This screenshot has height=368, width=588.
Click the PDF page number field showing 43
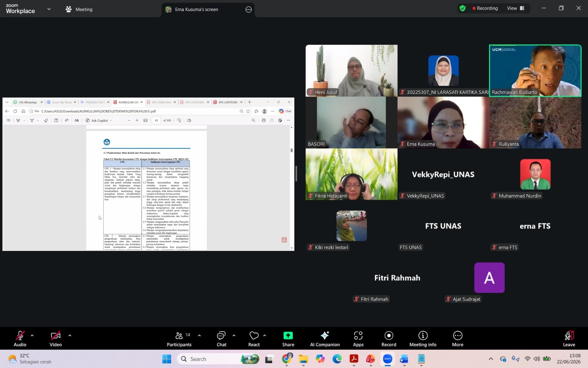(x=156, y=120)
